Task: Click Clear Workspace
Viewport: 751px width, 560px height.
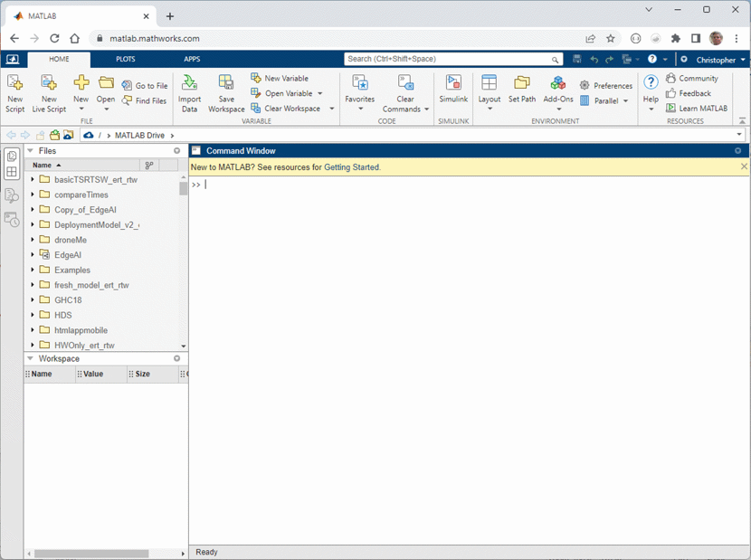Action: 286,109
